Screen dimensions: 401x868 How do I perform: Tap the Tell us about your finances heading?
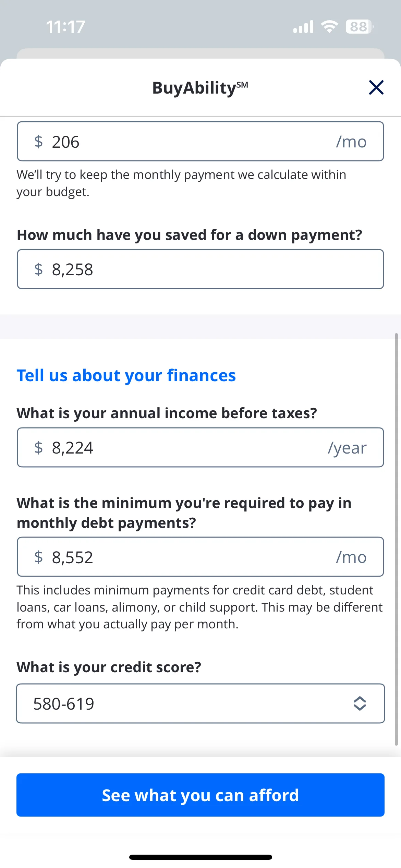point(126,375)
